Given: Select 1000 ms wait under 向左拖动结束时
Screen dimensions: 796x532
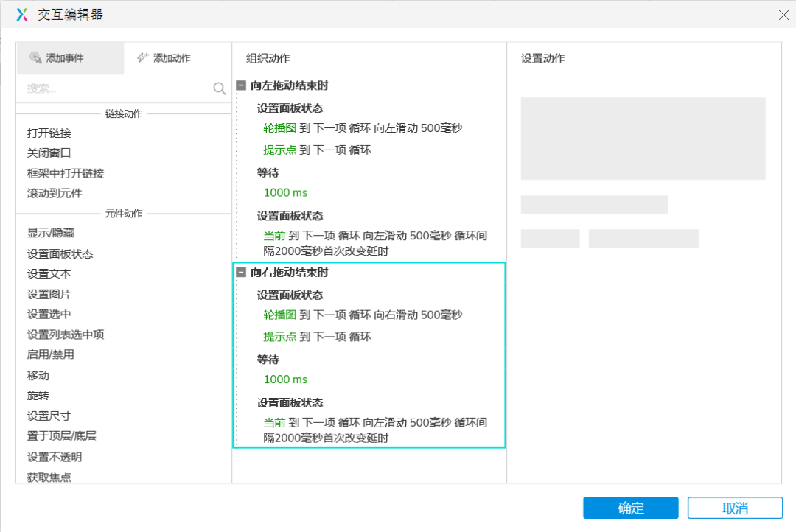Looking at the screenshot, I should (x=285, y=192).
